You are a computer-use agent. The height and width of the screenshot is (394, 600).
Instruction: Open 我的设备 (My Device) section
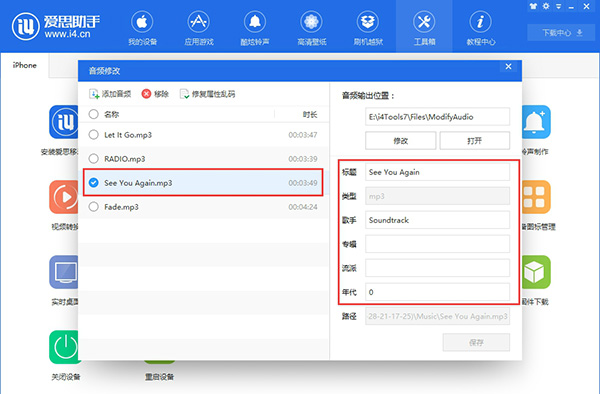(x=142, y=28)
